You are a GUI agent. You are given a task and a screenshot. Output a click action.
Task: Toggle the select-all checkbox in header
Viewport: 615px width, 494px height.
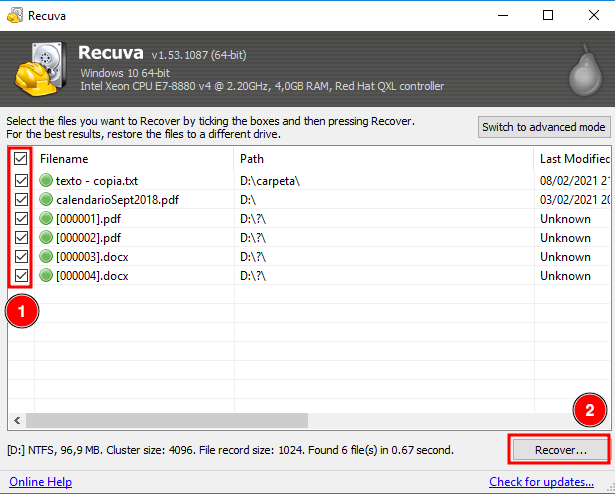tap(21, 158)
